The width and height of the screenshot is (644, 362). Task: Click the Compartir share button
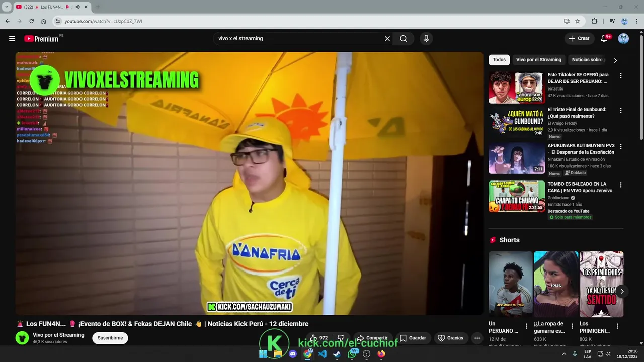click(x=372, y=338)
